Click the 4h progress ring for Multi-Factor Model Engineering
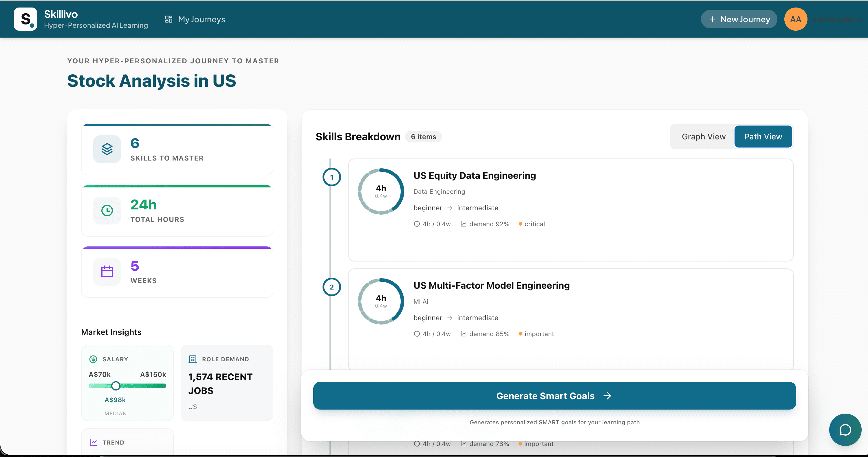Viewport: 868px width, 457px height. pos(381,301)
